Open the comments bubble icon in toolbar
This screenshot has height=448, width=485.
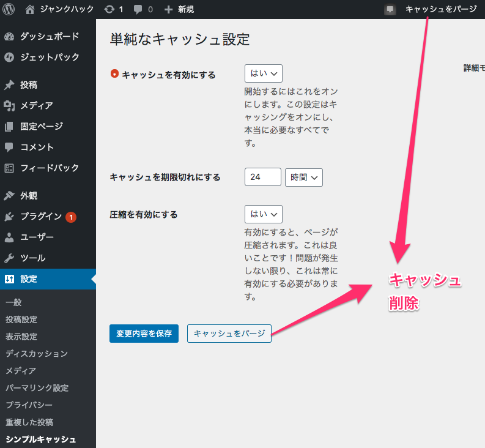click(138, 9)
